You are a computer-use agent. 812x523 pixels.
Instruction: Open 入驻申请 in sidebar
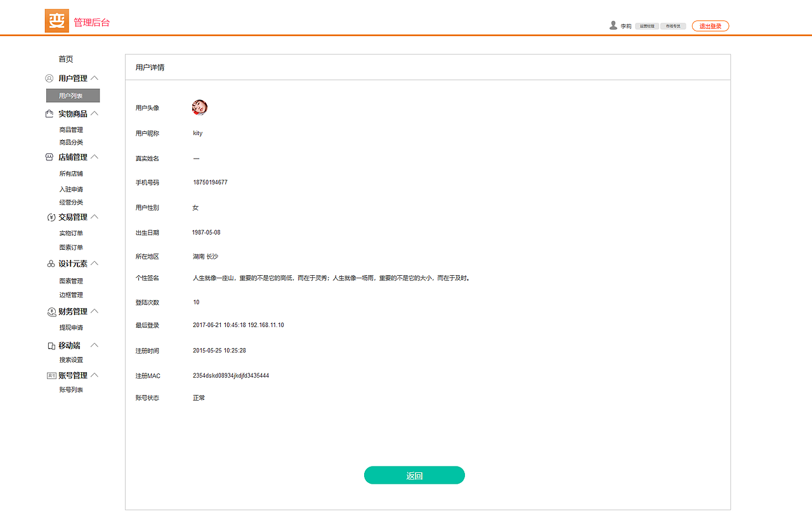(71, 190)
